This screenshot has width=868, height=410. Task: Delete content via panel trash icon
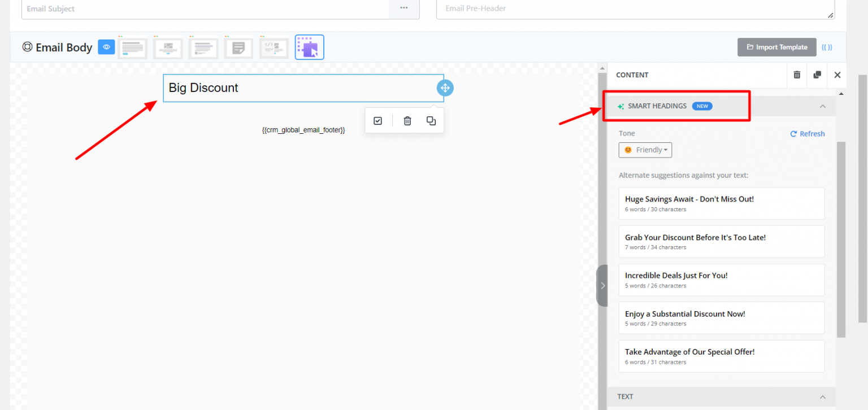pyautogui.click(x=796, y=75)
